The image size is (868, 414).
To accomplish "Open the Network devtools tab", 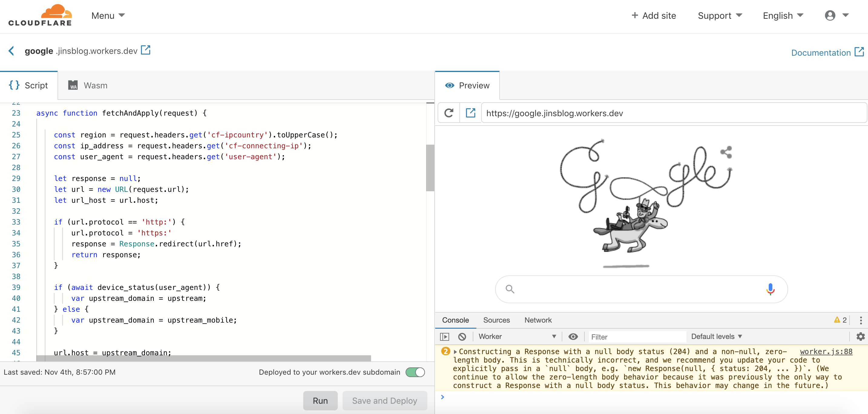I will click(x=538, y=320).
